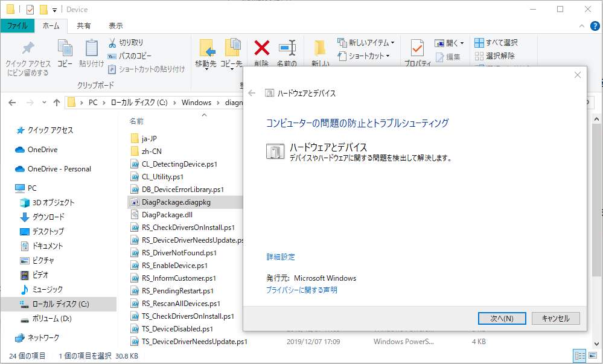Click the Help question mark icon

pyautogui.click(x=595, y=26)
